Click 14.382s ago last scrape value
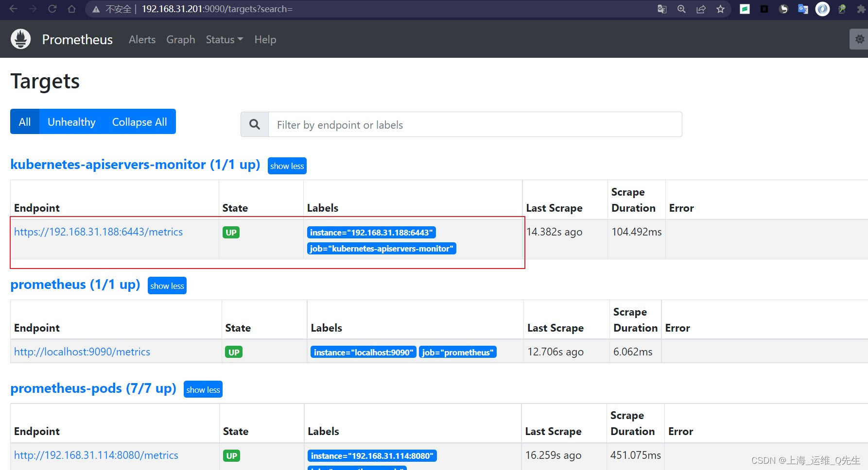 pos(555,232)
